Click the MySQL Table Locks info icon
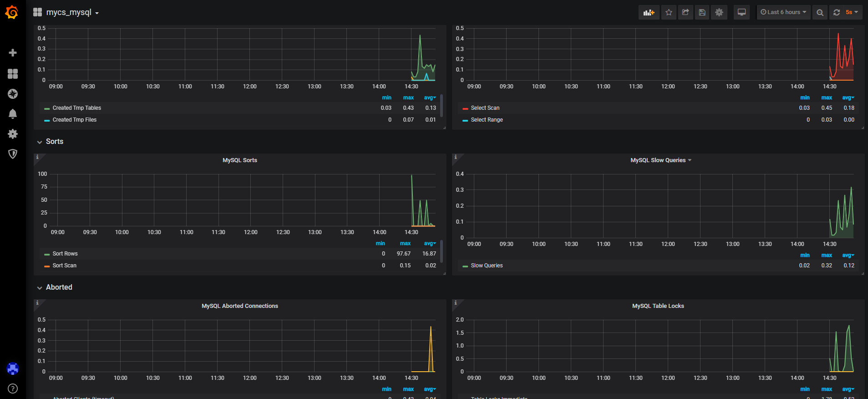 (456, 303)
